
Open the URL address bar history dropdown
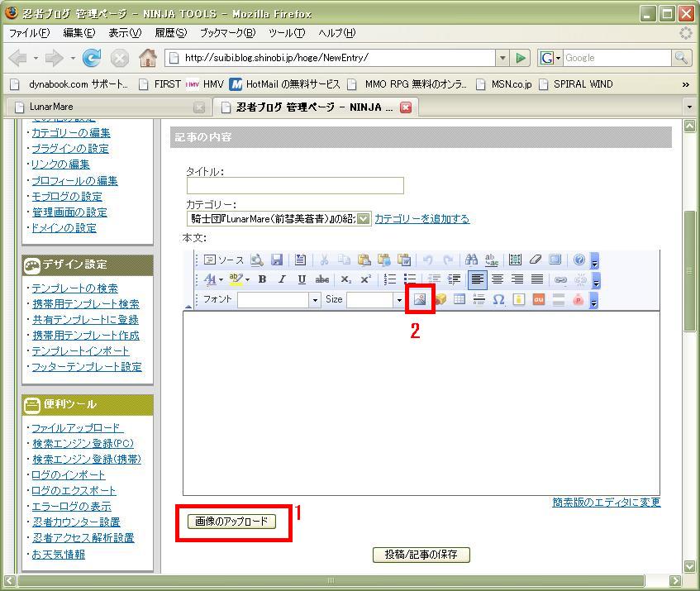502,58
